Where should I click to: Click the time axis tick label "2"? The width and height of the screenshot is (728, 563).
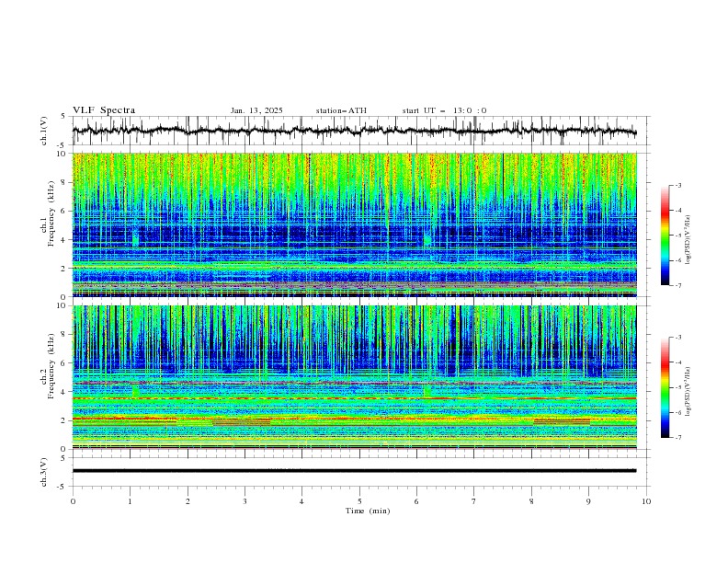[188, 501]
